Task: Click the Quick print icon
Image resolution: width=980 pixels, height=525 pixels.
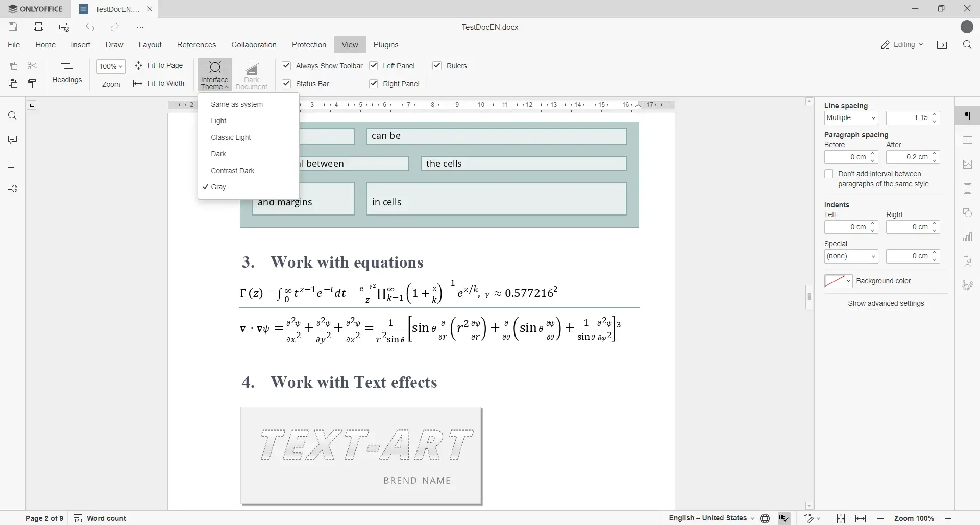Action: coord(64,27)
